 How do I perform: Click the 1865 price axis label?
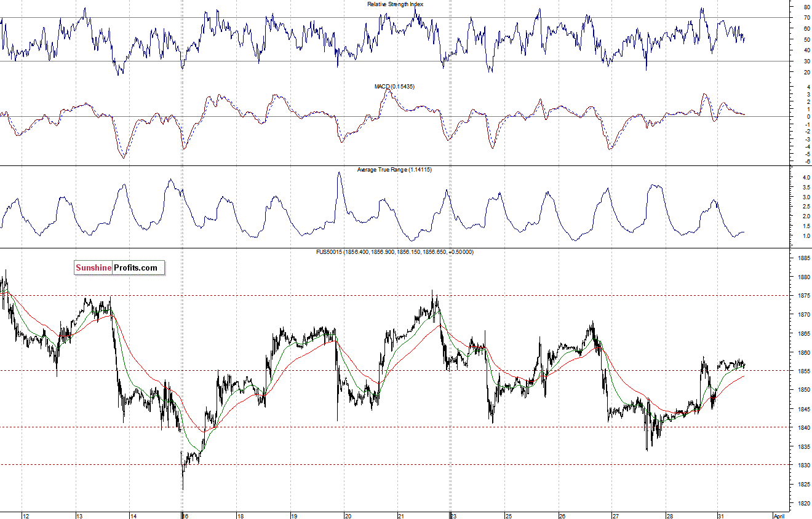[804, 334]
